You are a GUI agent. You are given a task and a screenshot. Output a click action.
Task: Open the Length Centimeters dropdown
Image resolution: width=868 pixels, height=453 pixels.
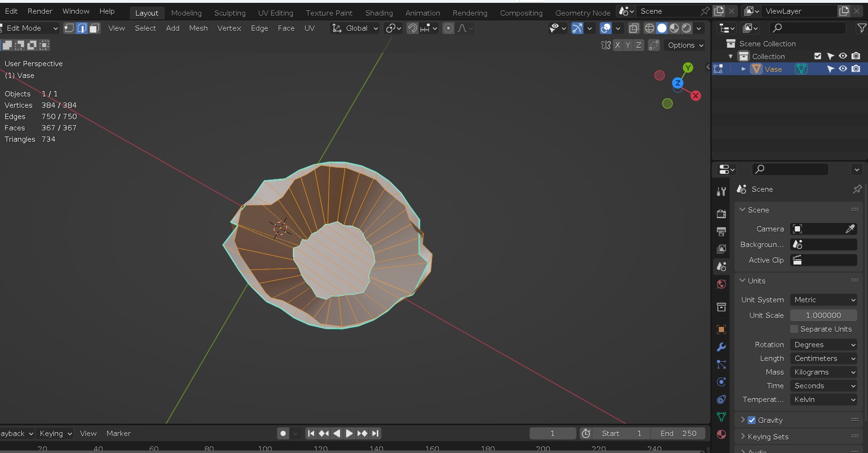824,358
